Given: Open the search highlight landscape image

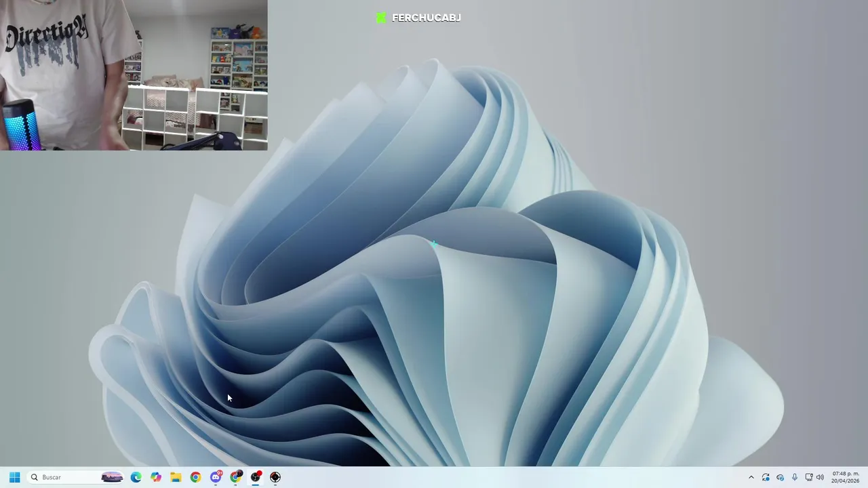Looking at the screenshot, I should click(112, 477).
